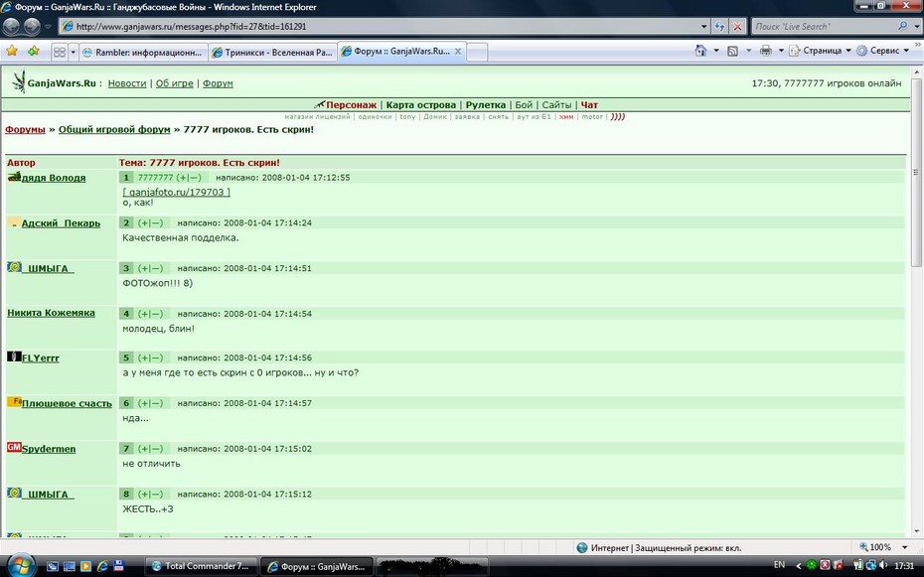This screenshot has height=577, width=924.
Task: Open Чат in the game menu
Action: (589, 105)
